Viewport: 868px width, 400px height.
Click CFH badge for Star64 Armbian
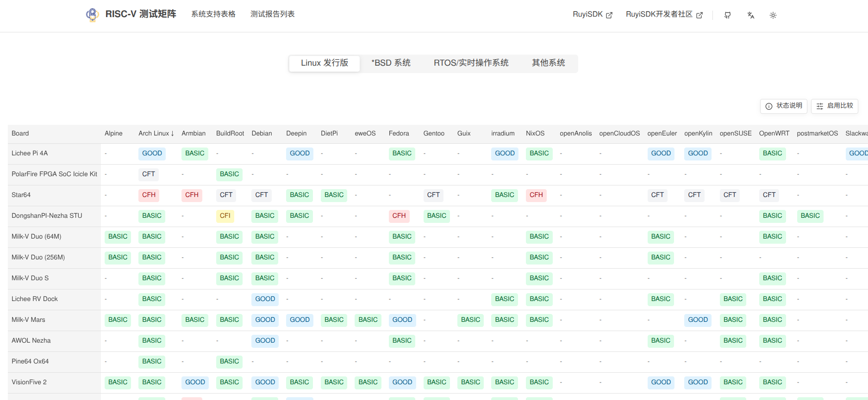[x=192, y=195]
